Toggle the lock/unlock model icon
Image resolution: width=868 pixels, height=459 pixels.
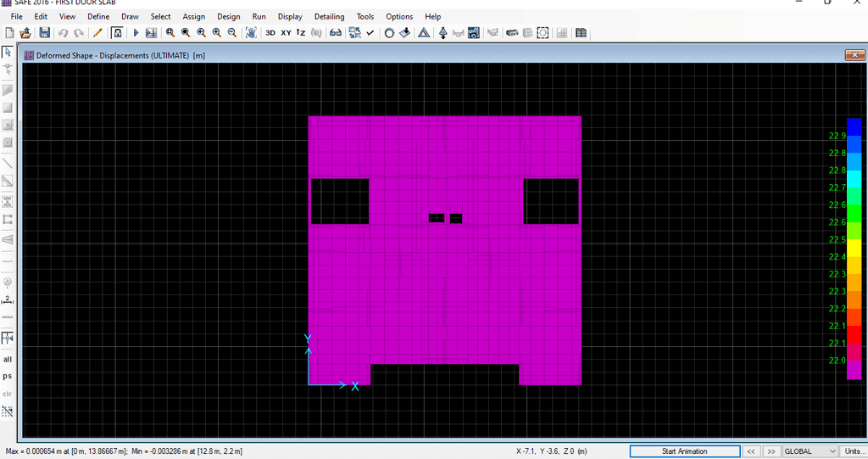[x=117, y=33]
